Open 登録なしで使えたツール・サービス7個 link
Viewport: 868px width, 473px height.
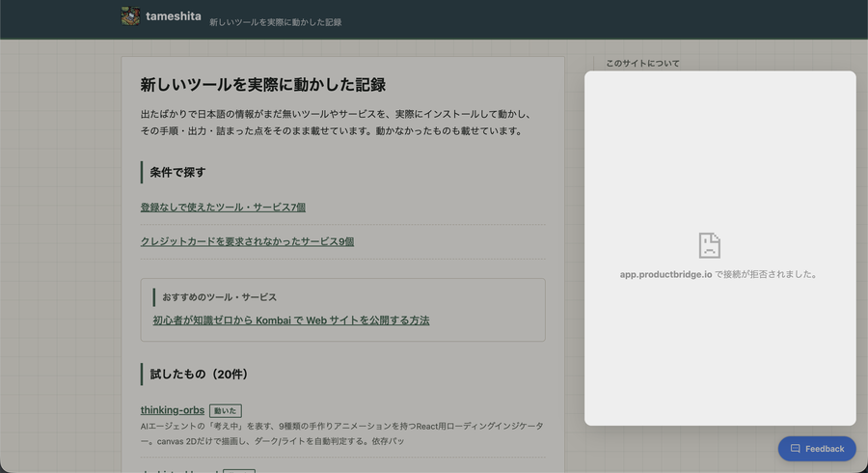point(223,208)
